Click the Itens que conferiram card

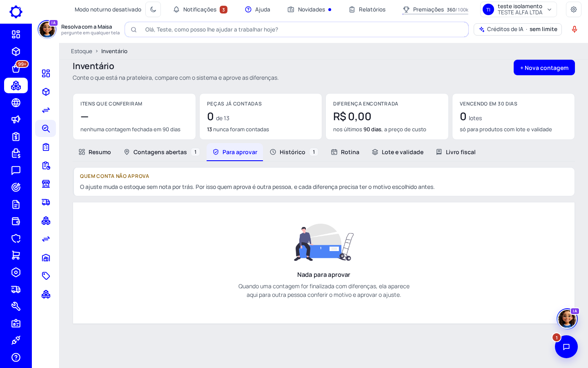pyautogui.click(x=134, y=117)
